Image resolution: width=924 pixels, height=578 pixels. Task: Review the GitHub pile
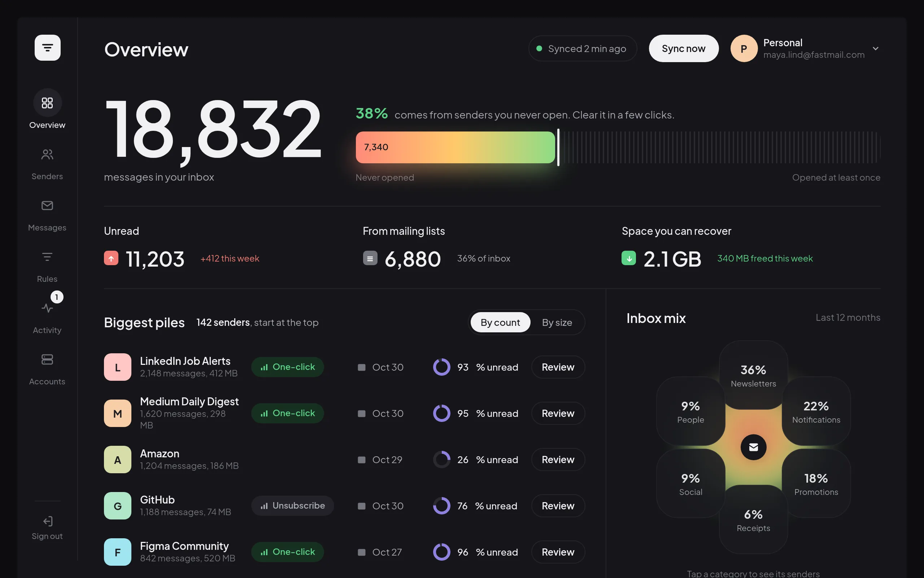pyautogui.click(x=558, y=506)
